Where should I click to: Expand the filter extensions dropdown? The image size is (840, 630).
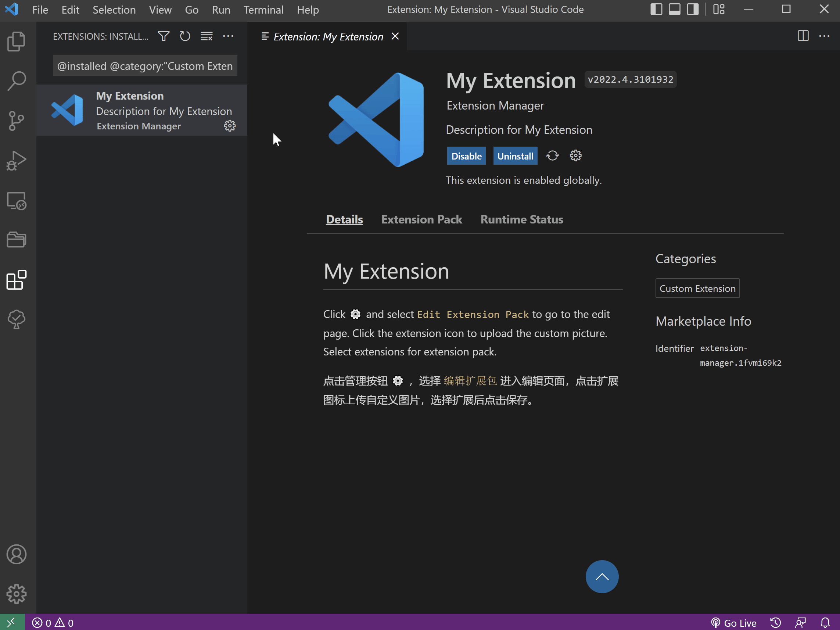coord(164,36)
